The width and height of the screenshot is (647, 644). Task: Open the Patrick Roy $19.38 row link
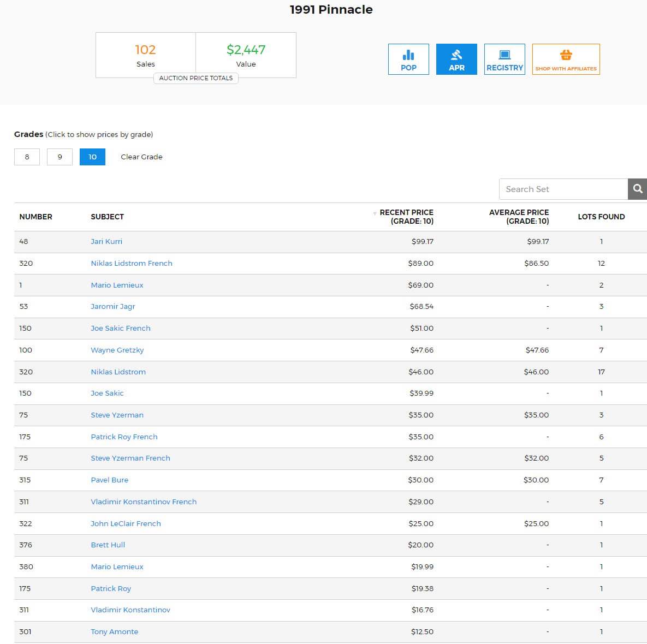111,589
